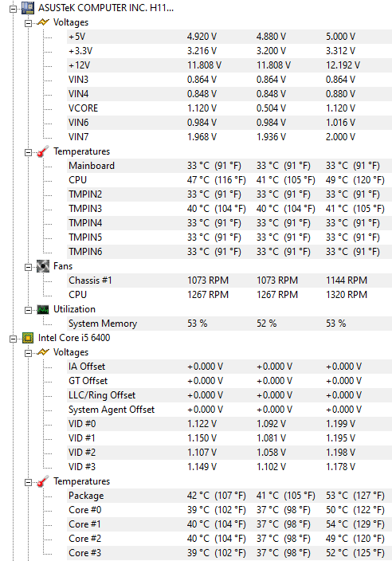
Task: Select the VCORE voltage row
Action: (229, 108)
